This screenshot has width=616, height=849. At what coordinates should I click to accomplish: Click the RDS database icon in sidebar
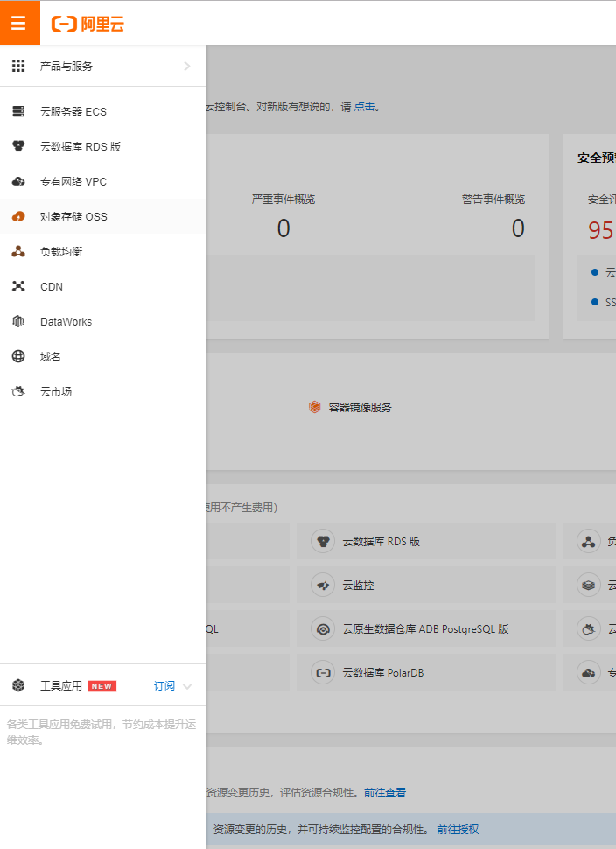(x=18, y=146)
